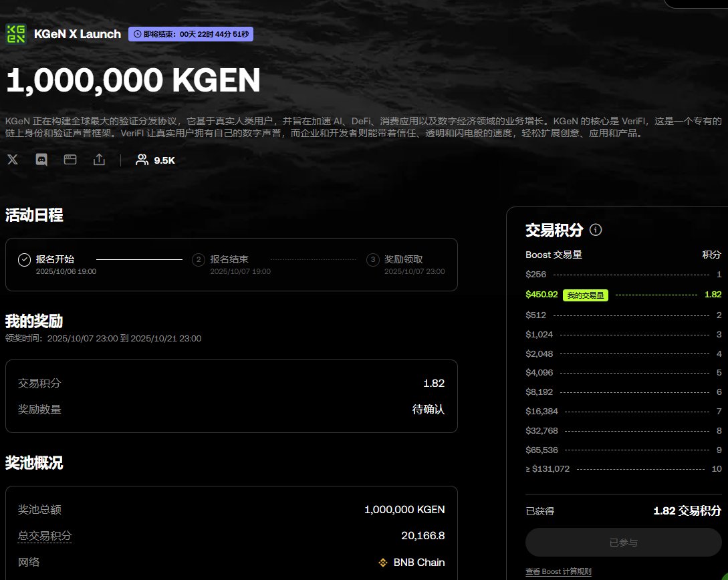Click the 2025/10/07 19:00 end date
Viewport: 728px width, 580px height.
[x=240, y=271]
